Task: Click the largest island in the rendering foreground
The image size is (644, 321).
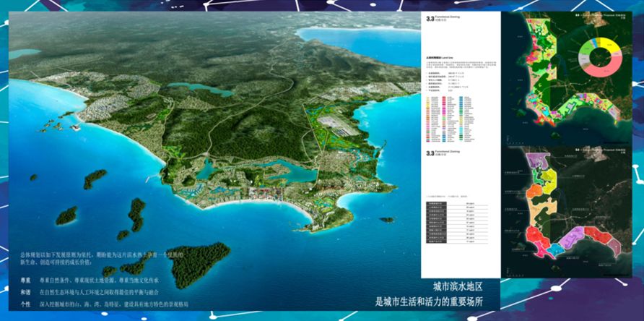Action: [199, 263]
